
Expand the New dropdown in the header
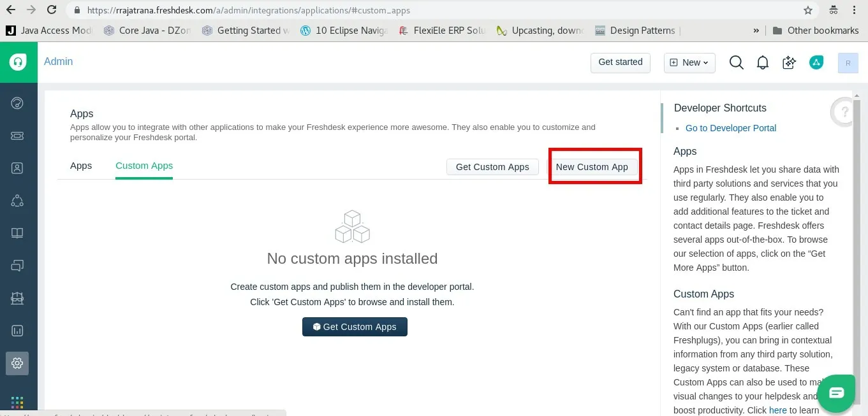tap(689, 62)
